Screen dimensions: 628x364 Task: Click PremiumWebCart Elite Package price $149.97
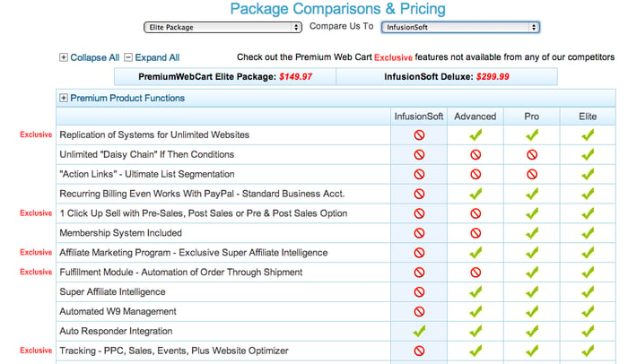pos(295,77)
